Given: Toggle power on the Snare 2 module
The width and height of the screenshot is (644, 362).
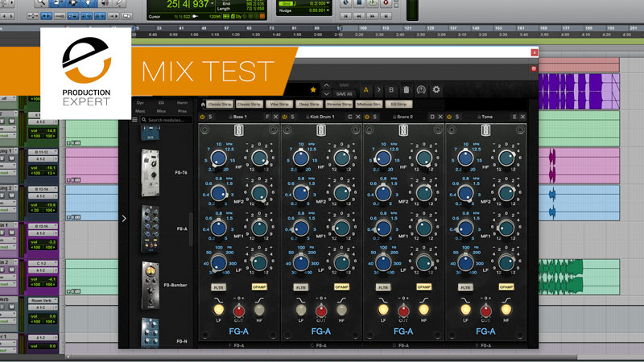Looking at the screenshot, I should coord(367,117).
